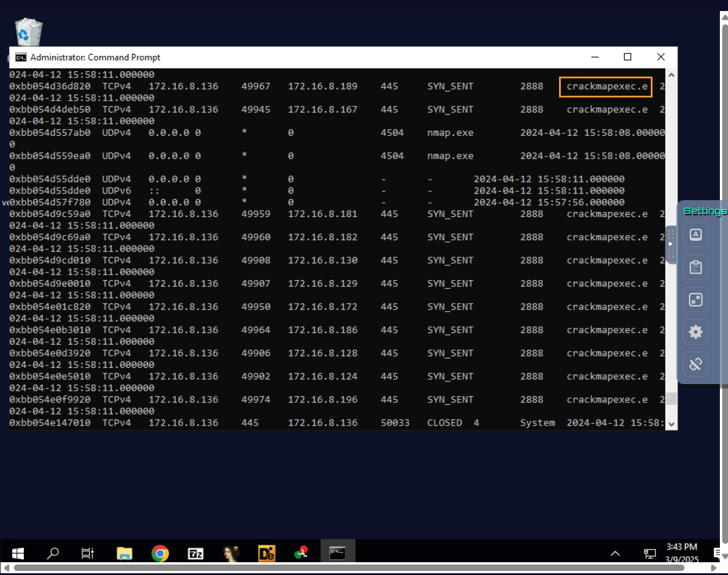
Task: Open the red-green icon app in taskbar
Action: coord(301,554)
